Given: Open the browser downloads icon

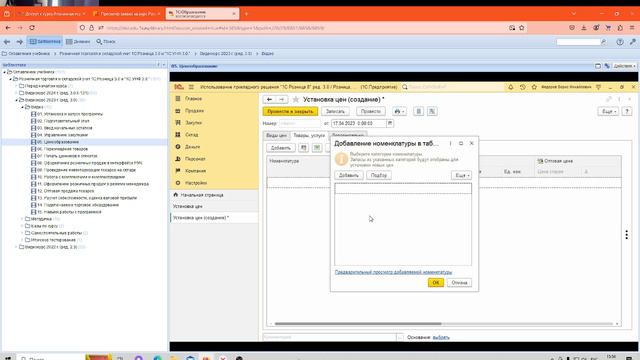Looking at the screenshot, I should pyautogui.click(x=584, y=28).
